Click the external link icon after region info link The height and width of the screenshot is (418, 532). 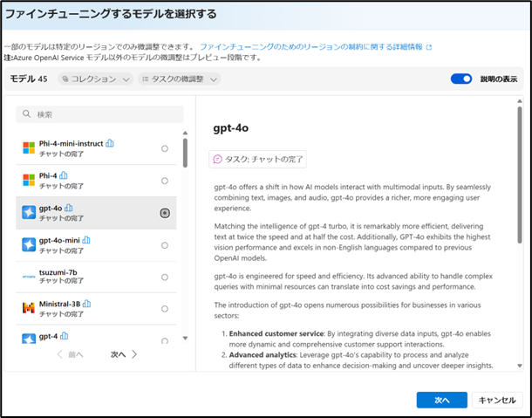(x=429, y=47)
